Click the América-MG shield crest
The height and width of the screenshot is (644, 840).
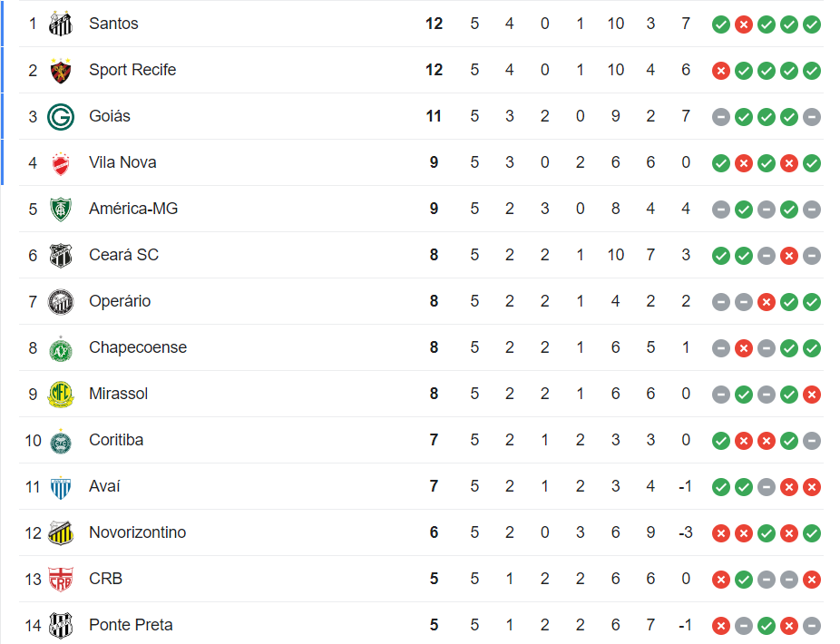(61, 209)
